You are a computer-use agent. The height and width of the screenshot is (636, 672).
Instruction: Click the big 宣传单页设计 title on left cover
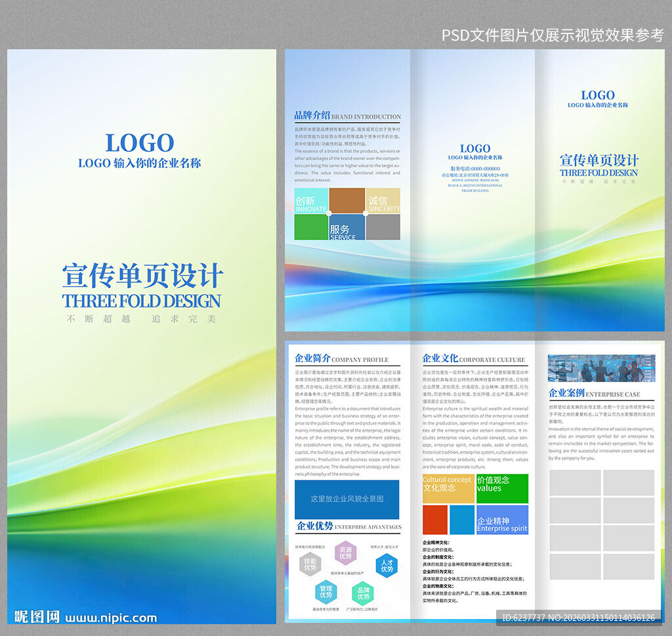coord(142,276)
